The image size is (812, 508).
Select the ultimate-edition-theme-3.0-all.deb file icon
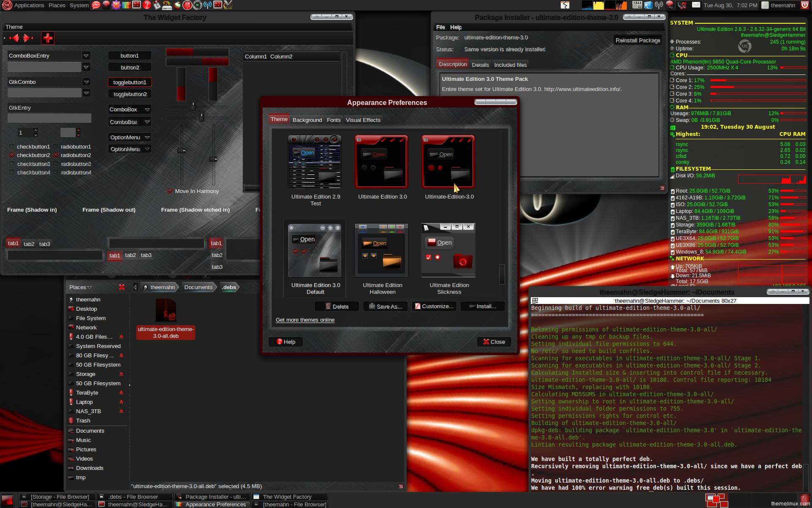(x=166, y=310)
